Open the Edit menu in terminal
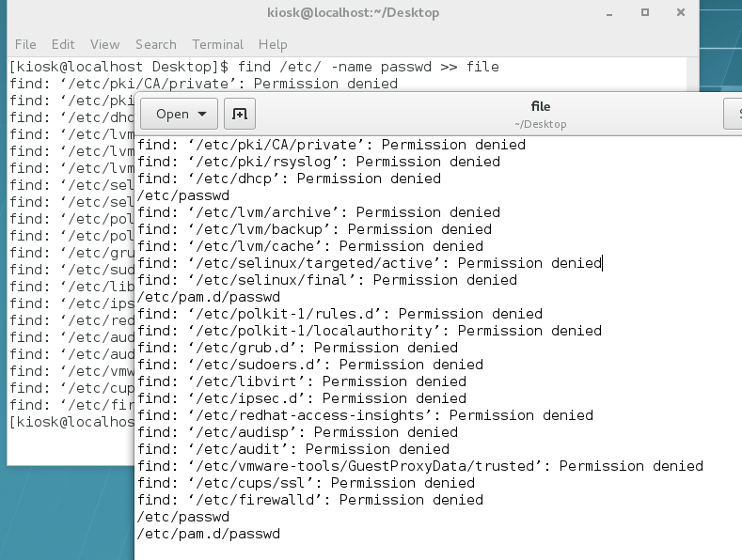 point(63,44)
